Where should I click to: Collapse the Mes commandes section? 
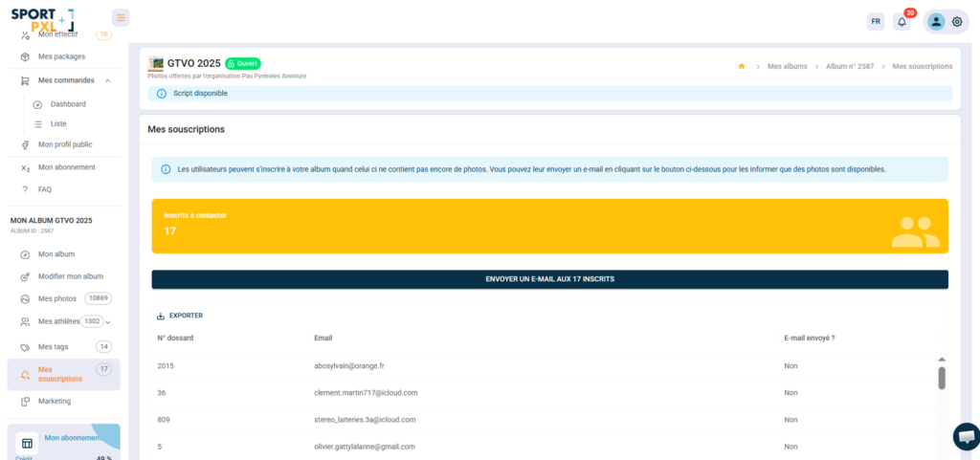(x=107, y=80)
